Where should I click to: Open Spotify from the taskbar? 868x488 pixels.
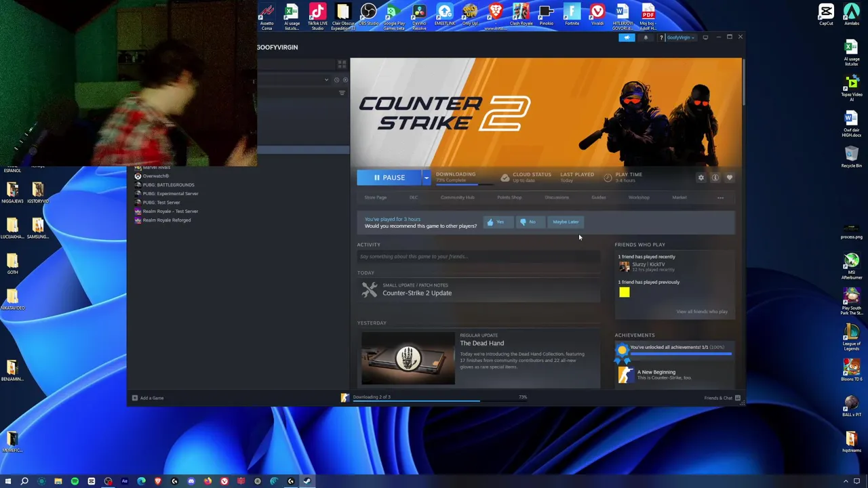[x=75, y=481]
